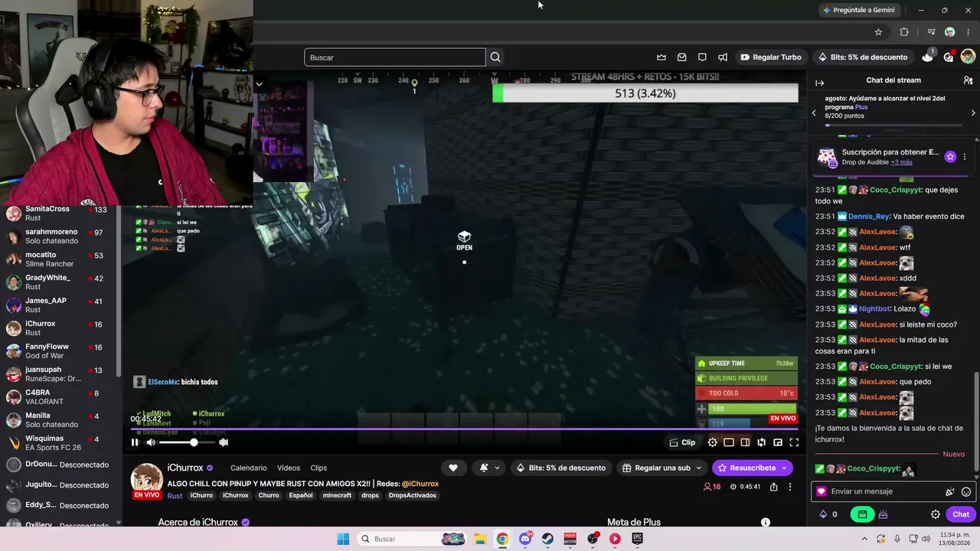Open the megaphone announcements icon
The image size is (980, 551).
tap(723, 57)
